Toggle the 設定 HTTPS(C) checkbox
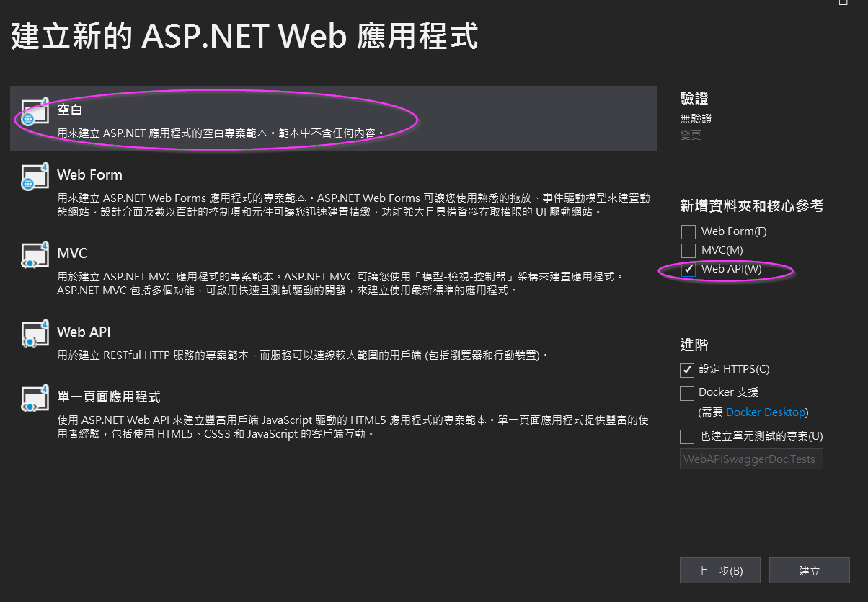The image size is (868, 602). [687, 369]
